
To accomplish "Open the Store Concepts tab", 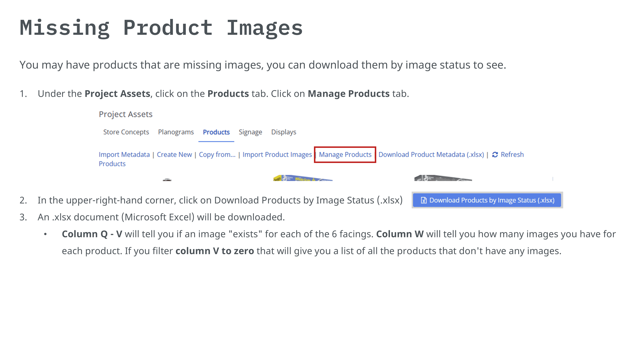I will tap(126, 132).
